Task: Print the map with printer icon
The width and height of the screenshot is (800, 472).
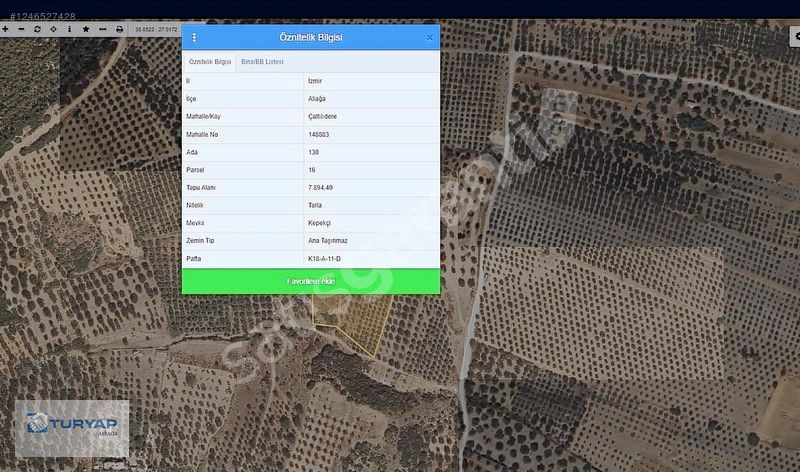Action: tap(119, 29)
